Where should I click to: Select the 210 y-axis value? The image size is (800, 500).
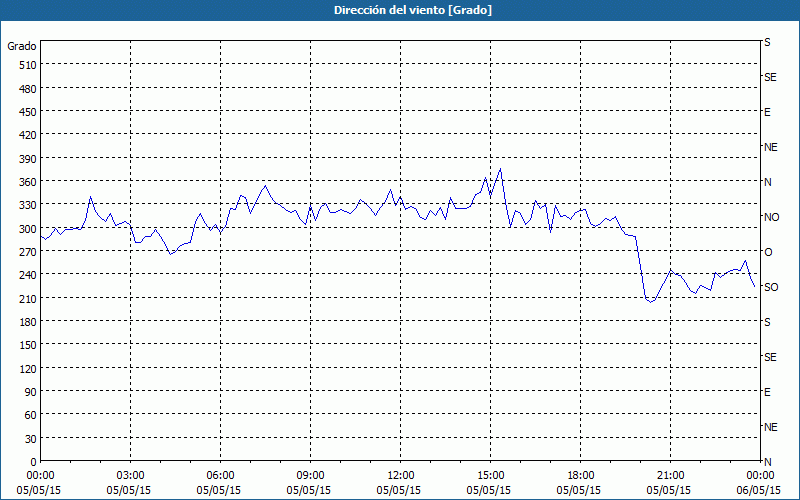pos(28,298)
